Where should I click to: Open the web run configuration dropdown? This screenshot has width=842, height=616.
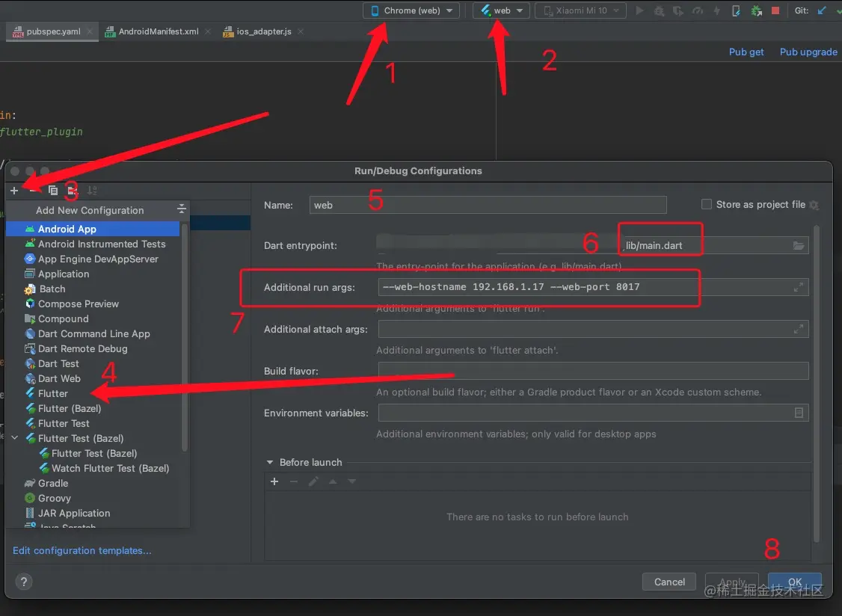pos(501,10)
